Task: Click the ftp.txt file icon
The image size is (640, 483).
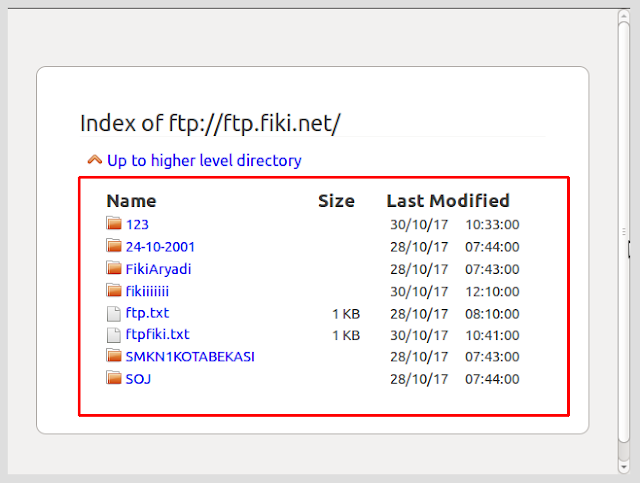Action: tap(114, 313)
